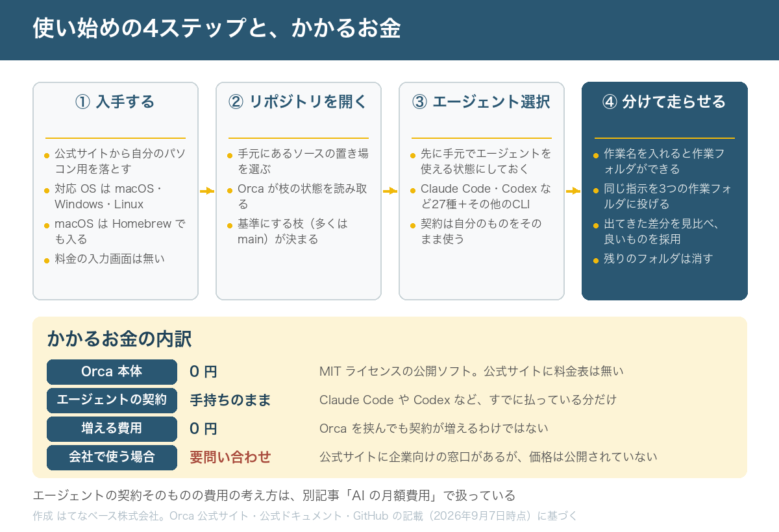This screenshot has height=532, width=779.
Task: Click the bullet "対応 OS は macOS・Windows・Linux"
Action: 109,196
